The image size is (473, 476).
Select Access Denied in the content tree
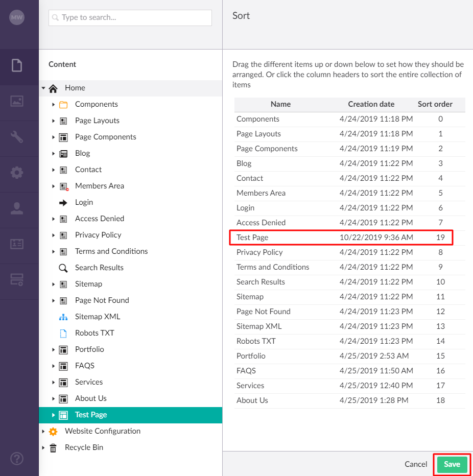(x=99, y=219)
